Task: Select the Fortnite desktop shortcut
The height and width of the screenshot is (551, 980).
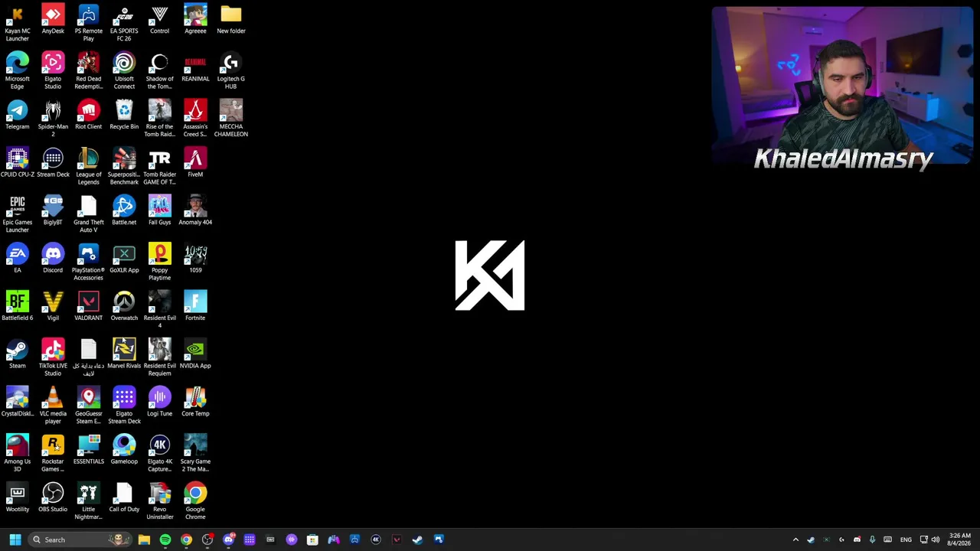Action: (195, 307)
